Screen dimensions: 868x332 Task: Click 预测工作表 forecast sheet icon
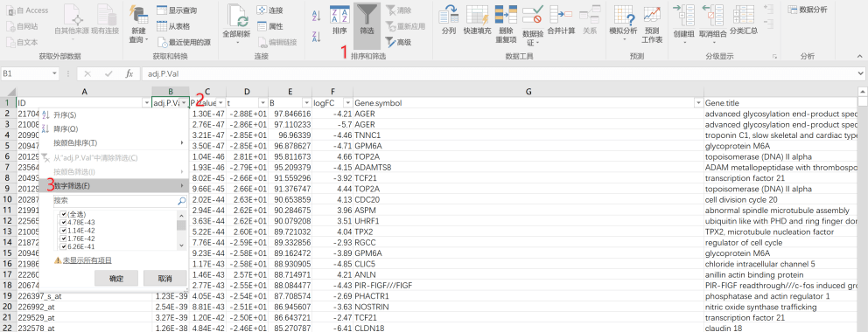[x=652, y=14]
